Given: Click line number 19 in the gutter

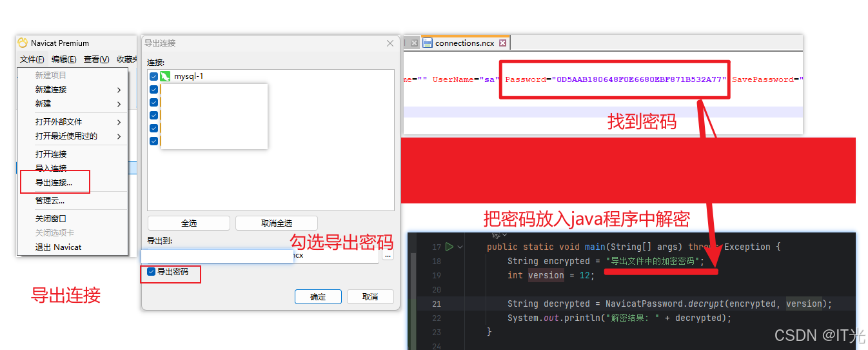Looking at the screenshot, I should coord(437,275).
